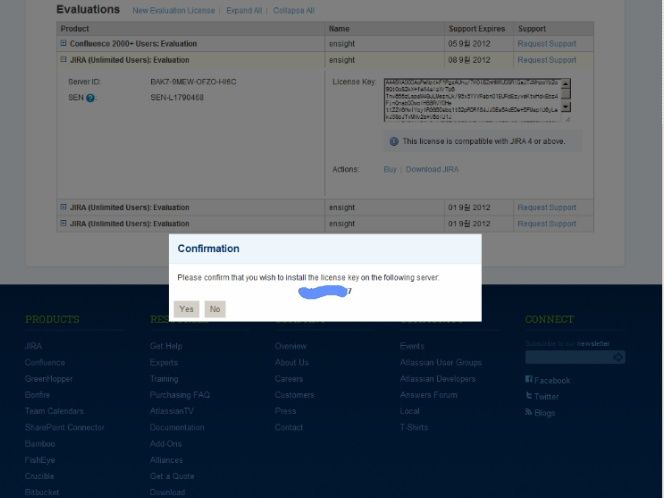Click License Key scrollbar down arrow

[x=567, y=108]
